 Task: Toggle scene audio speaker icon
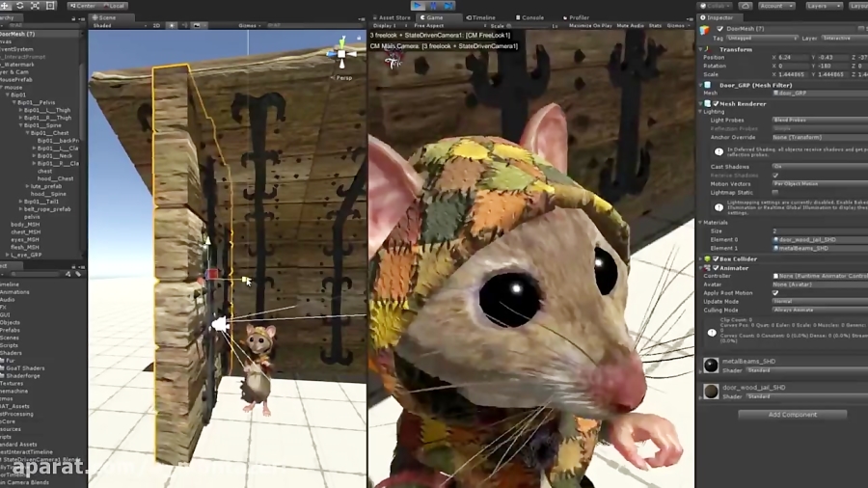point(184,25)
